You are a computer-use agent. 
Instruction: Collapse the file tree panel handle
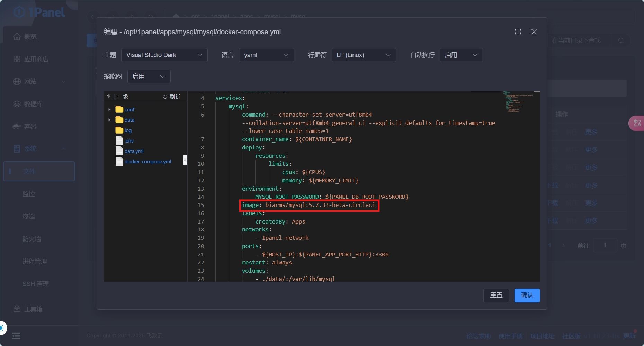[185, 160]
